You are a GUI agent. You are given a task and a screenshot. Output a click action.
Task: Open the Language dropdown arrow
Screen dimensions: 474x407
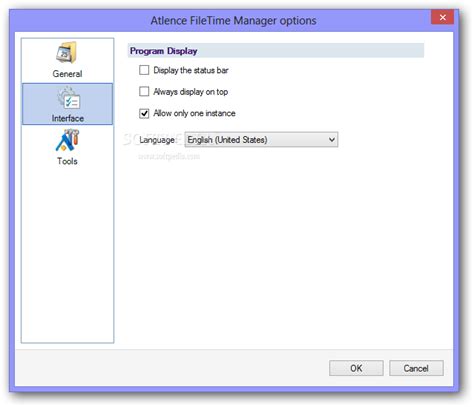pos(332,140)
